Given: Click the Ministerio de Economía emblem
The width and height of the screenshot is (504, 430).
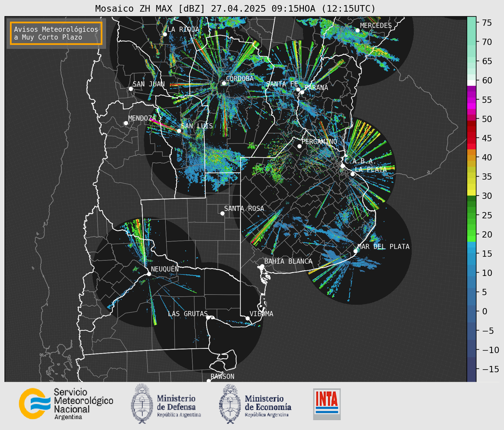Looking at the screenshot, I should [x=230, y=404].
